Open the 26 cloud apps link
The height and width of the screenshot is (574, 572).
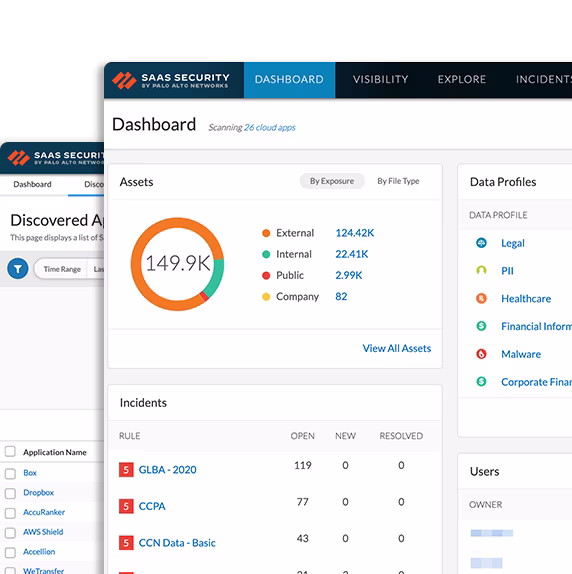(270, 127)
